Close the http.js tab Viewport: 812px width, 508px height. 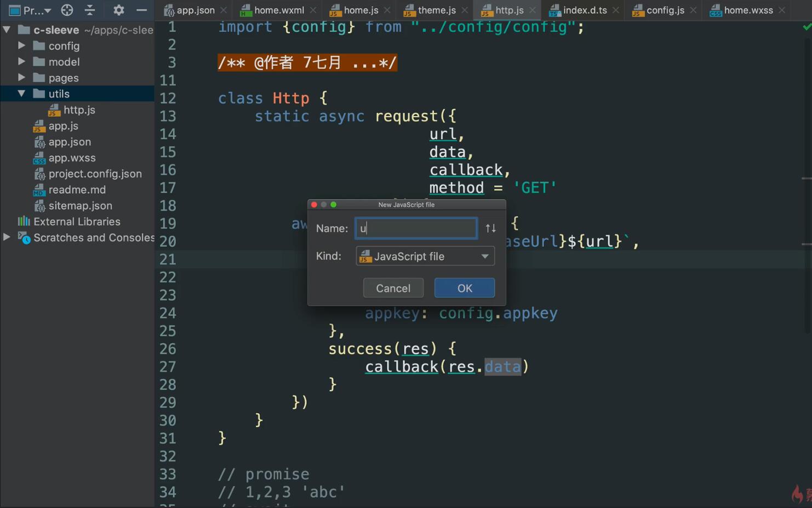tap(533, 10)
